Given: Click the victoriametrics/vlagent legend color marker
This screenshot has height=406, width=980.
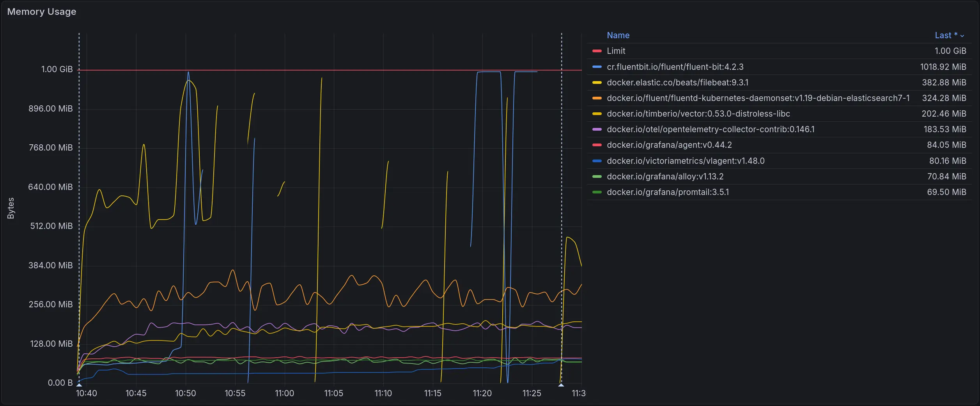Looking at the screenshot, I should [x=597, y=161].
